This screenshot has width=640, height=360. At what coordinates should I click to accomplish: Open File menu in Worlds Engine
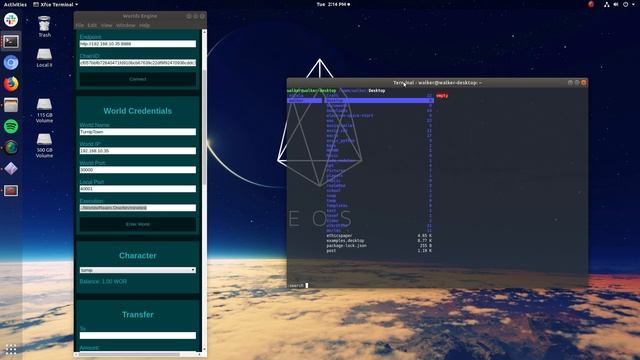[80, 25]
